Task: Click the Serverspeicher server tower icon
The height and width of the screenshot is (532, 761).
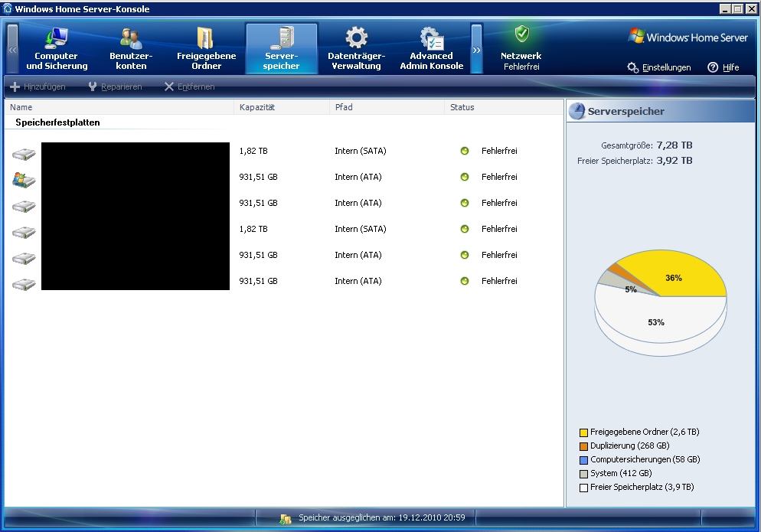Action: (x=283, y=38)
